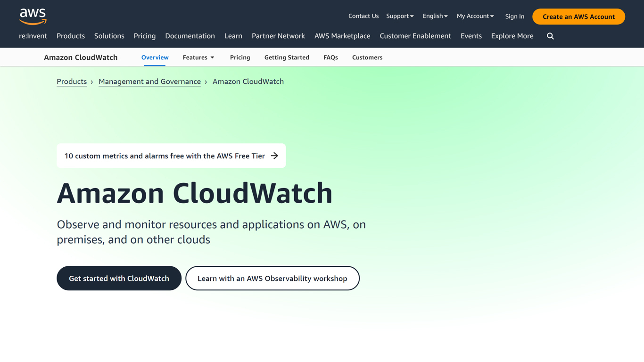Open re:Invent in main navigation
The width and height of the screenshot is (644, 362).
[x=33, y=36]
